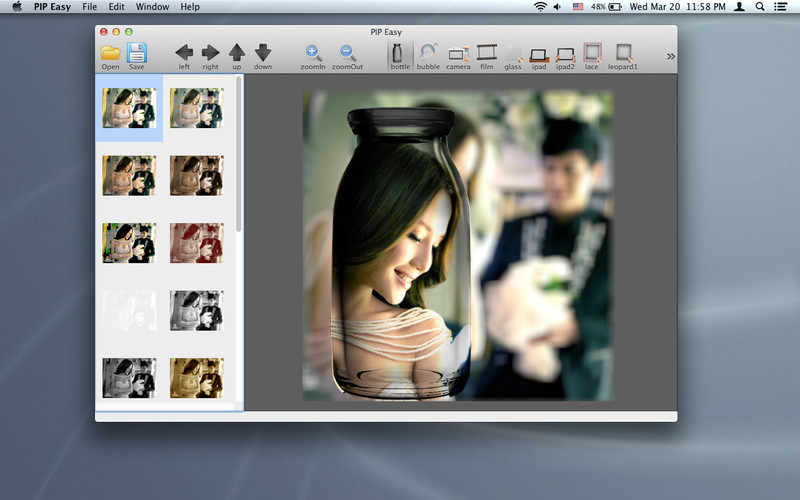Select the bottom-left black and white thumbnail
Viewport: 800px width, 500px height.
pos(129,378)
